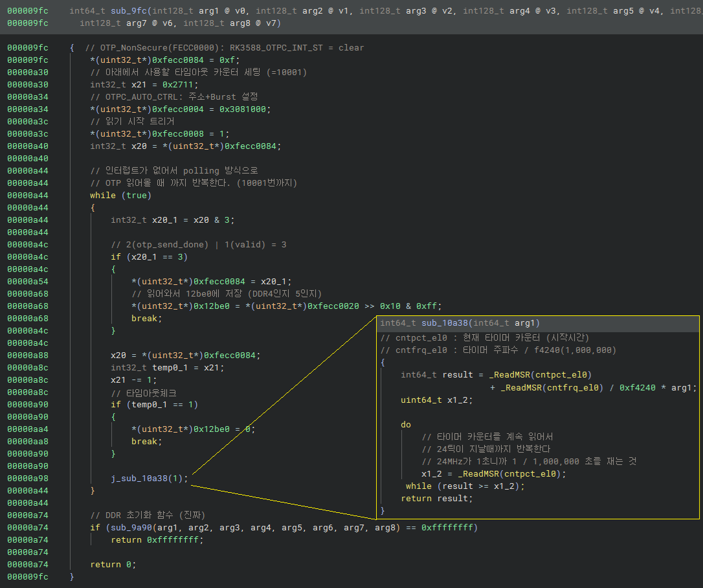Select the 0xf4240 divisor constant
The image size is (703, 588).
tap(638, 388)
